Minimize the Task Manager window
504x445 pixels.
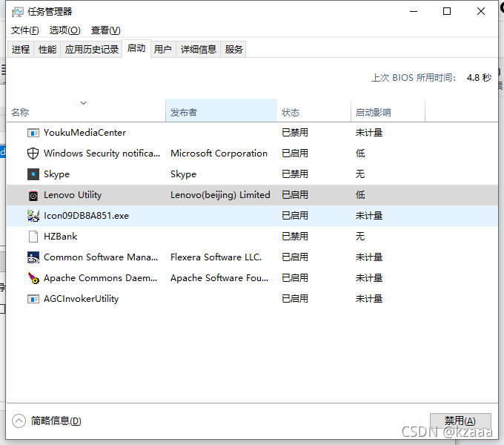coord(414,12)
